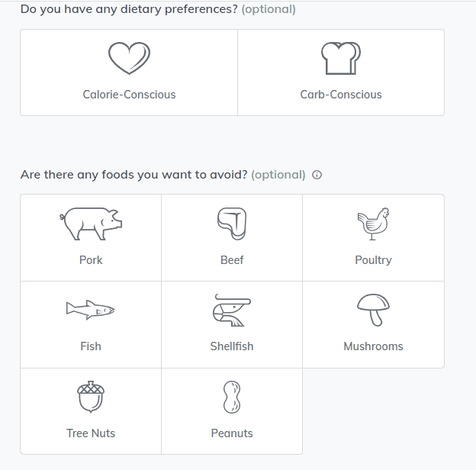Viewport: 476px width, 470px height.
Task: Click the fish icon
Action: click(91, 310)
